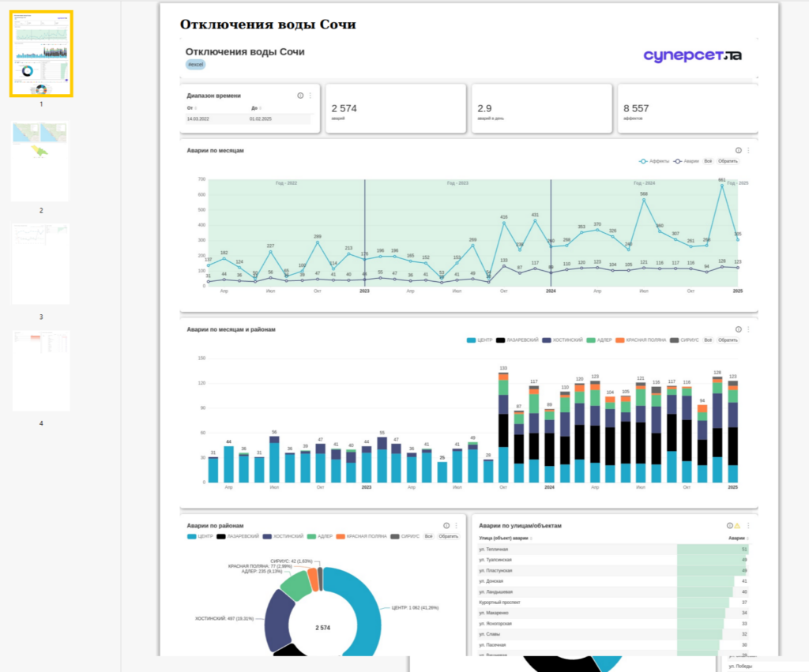Click info icon on Аварии по месяцам и районам
Image resolution: width=809 pixels, height=672 pixels.
tap(739, 329)
